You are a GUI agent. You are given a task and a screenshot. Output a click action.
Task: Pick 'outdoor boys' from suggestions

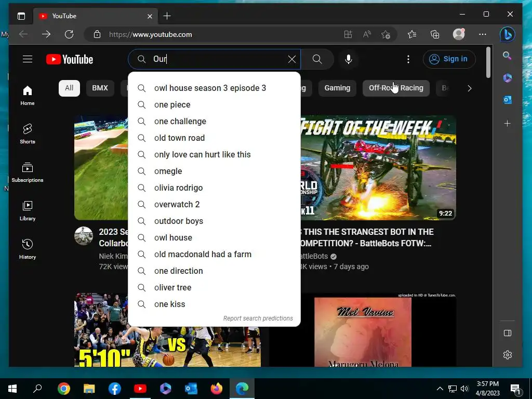coord(215,221)
